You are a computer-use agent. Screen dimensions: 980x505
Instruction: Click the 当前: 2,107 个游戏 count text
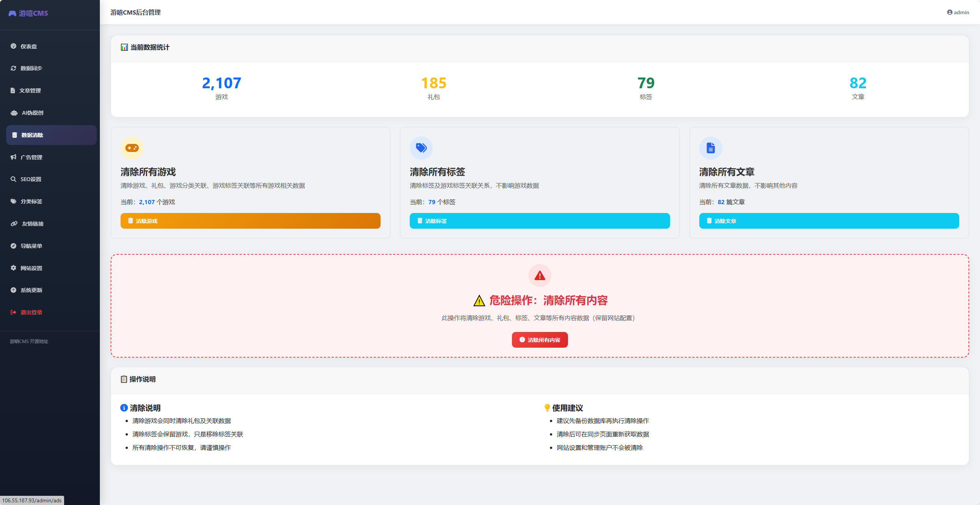click(148, 202)
